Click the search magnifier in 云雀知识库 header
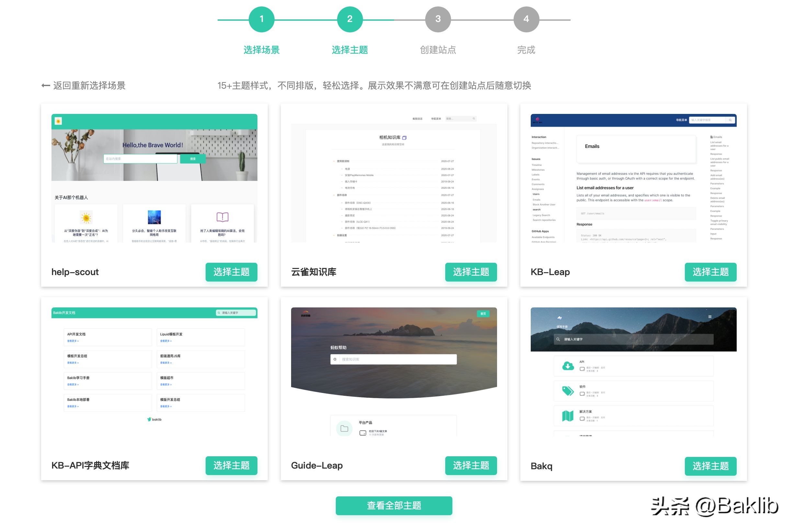794x532 pixels. tap(474, 119)
